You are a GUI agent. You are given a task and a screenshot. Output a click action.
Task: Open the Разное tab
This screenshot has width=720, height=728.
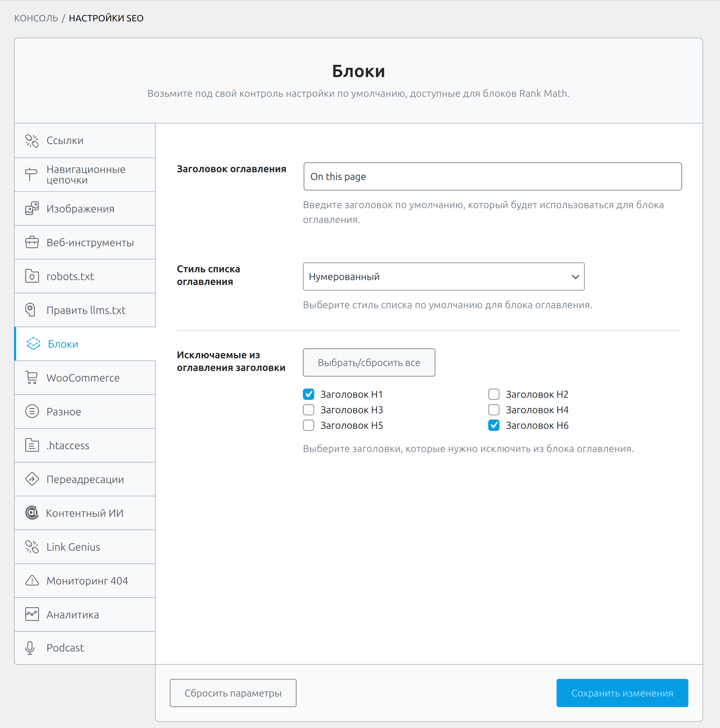[85, 412]
